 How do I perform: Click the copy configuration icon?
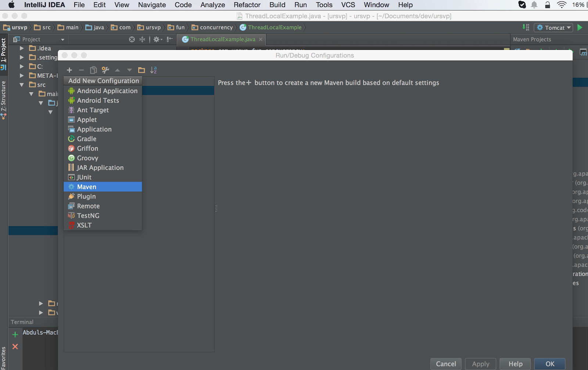click(x=93, y=70)
